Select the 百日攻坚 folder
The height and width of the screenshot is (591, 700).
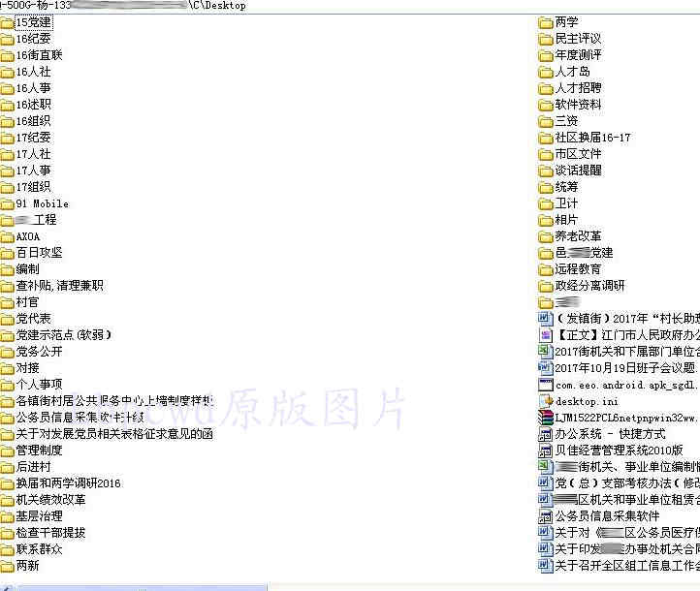[x=39, y=253]
